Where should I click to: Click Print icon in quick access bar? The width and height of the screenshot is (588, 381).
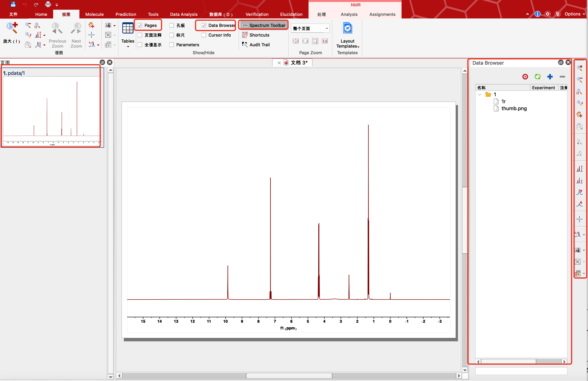(48, 4)
